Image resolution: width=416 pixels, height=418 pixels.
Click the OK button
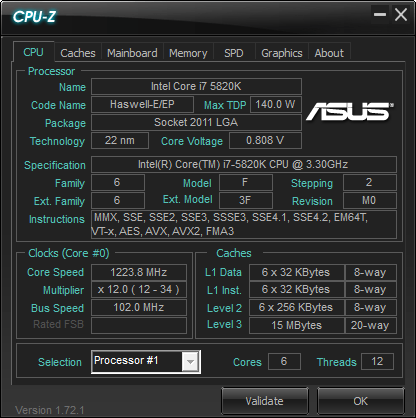click(x=361, y=401)
